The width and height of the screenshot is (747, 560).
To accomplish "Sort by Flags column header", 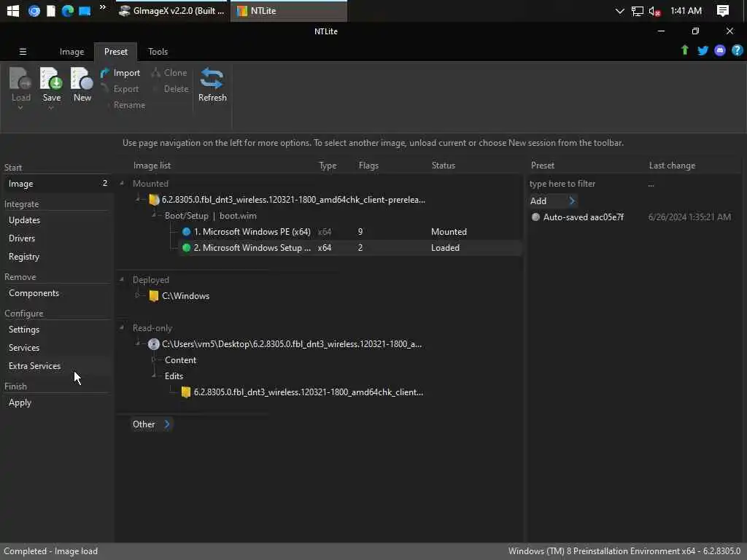I will pyautogui.click(x=368, y=166).
